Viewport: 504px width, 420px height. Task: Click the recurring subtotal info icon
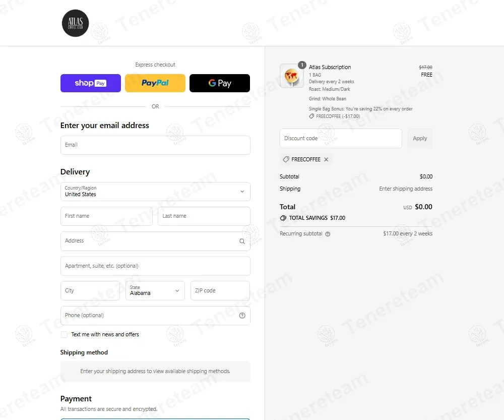328,234
